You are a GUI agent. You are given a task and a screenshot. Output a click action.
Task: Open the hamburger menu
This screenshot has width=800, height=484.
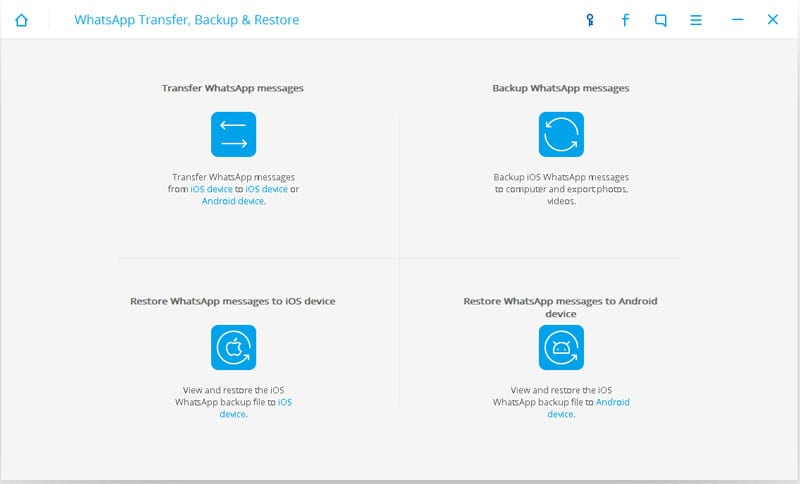696,20
